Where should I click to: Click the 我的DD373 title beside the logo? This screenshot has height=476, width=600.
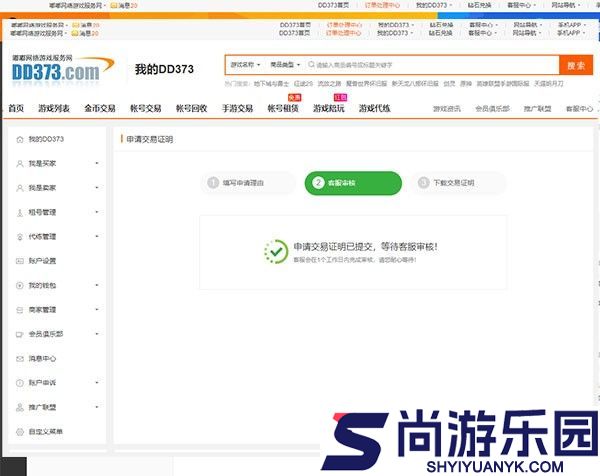(164, 69)
